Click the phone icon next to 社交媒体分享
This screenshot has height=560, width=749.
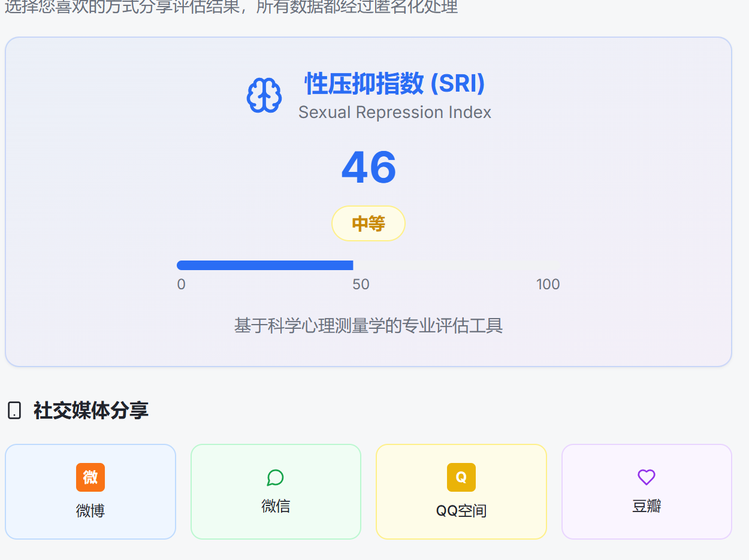point(14,411)
